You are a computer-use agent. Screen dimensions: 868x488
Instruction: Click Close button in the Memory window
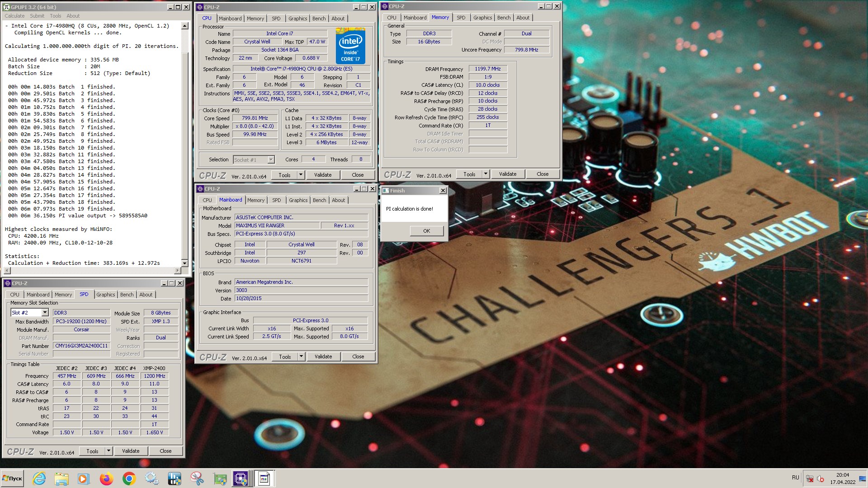pos(542,174)
